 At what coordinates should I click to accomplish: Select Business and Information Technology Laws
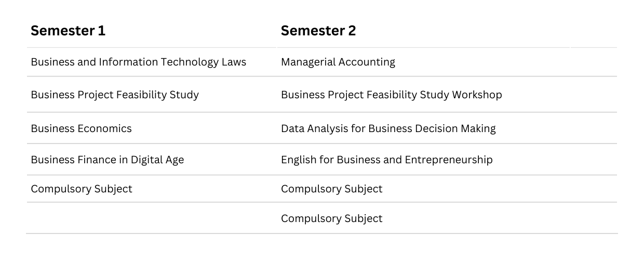(x=139, y=62)
